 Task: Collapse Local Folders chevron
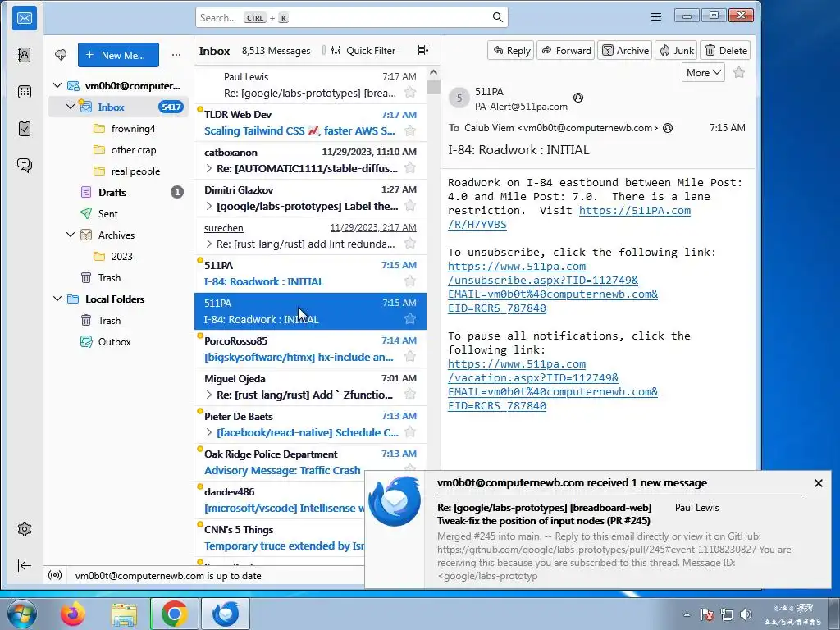(x=57, y=299)
